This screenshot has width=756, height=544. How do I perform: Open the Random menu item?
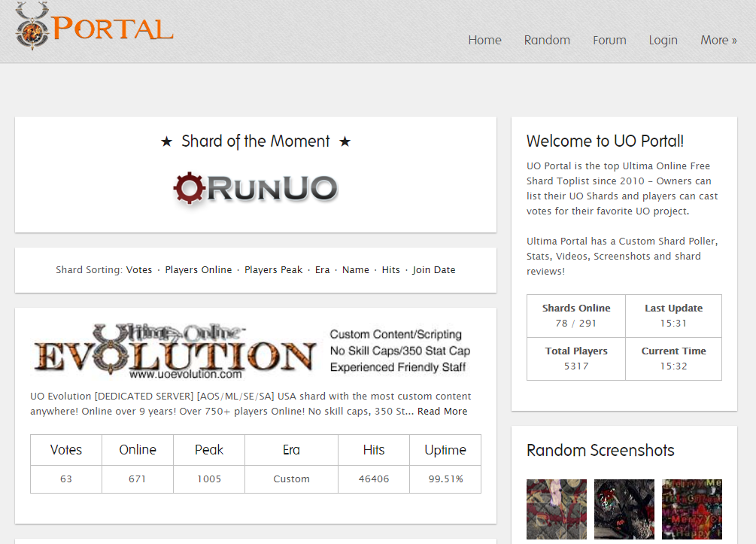coord(547,40)
